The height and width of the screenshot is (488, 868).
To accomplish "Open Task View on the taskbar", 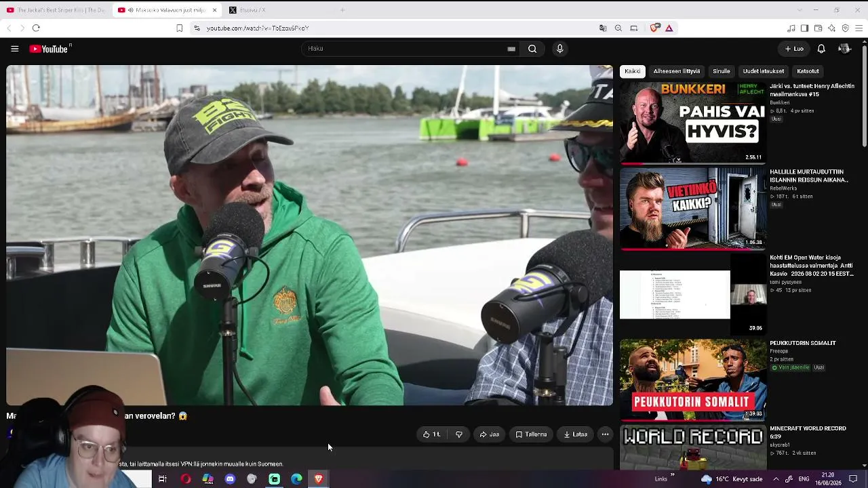I will [x=163, y=479].
